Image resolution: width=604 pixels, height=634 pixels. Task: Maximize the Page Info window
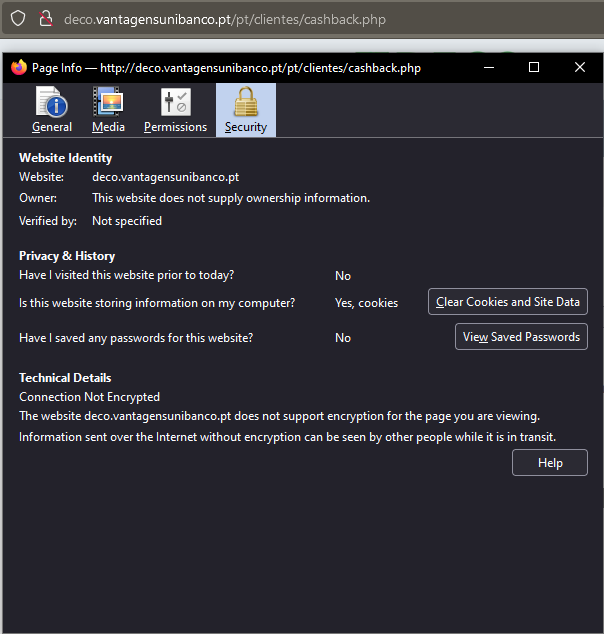(534, 67)
